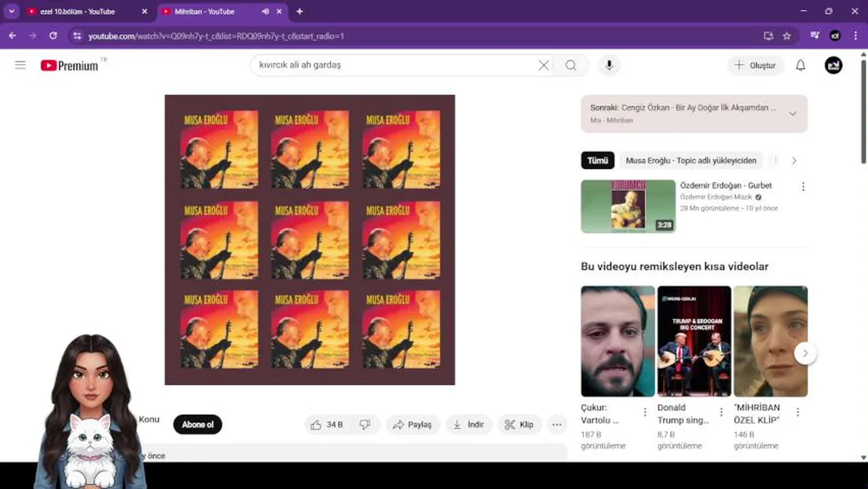Open options for the Çukur Vartolu short
This screenshot has width=868, height=489.
point(645,412)
